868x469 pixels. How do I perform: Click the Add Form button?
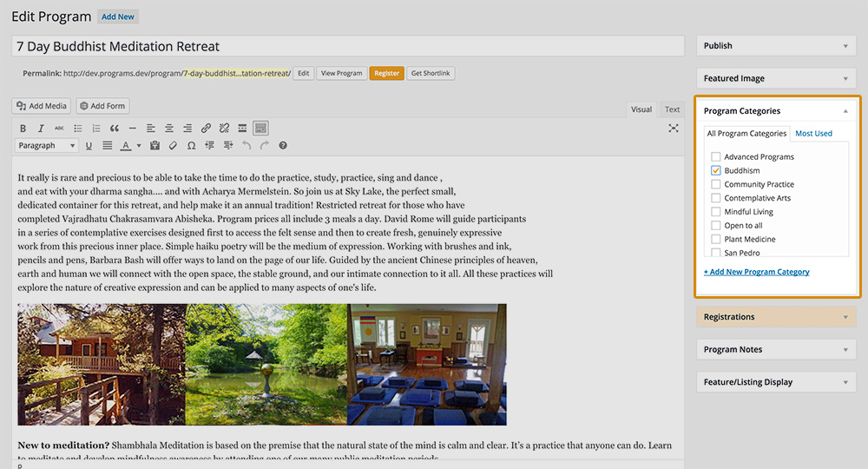point(102,106)
